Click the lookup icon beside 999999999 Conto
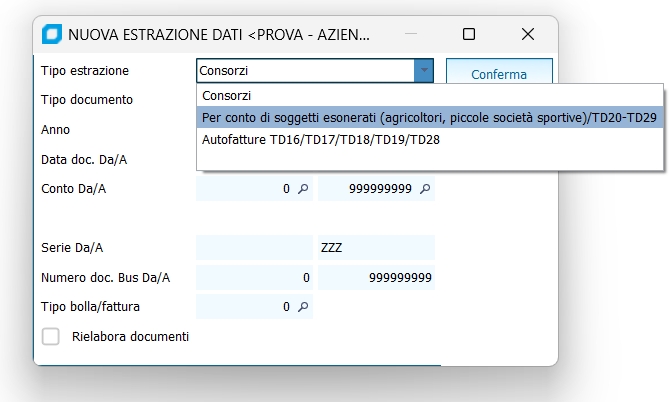The width and height of the screenshot is (671, 402). coord(425,188)
